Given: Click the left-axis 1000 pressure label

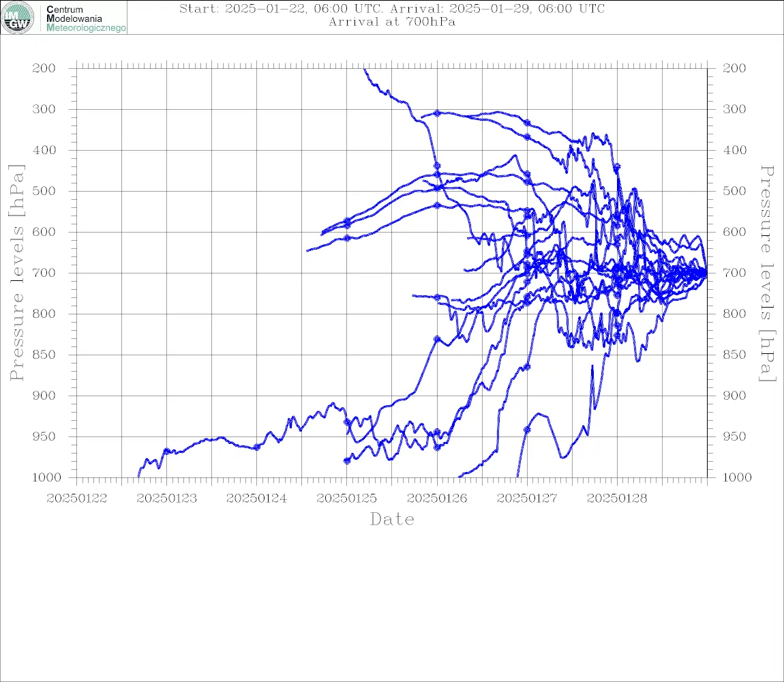Looking at the screenshot, I should pyautogui.click(x=46, y=477).
